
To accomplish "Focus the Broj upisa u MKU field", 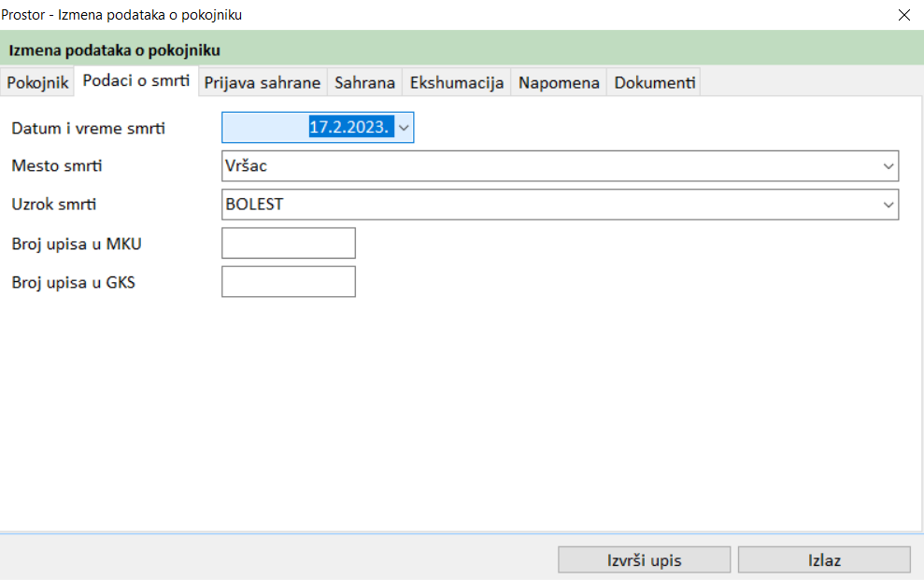I will [289, 243].
